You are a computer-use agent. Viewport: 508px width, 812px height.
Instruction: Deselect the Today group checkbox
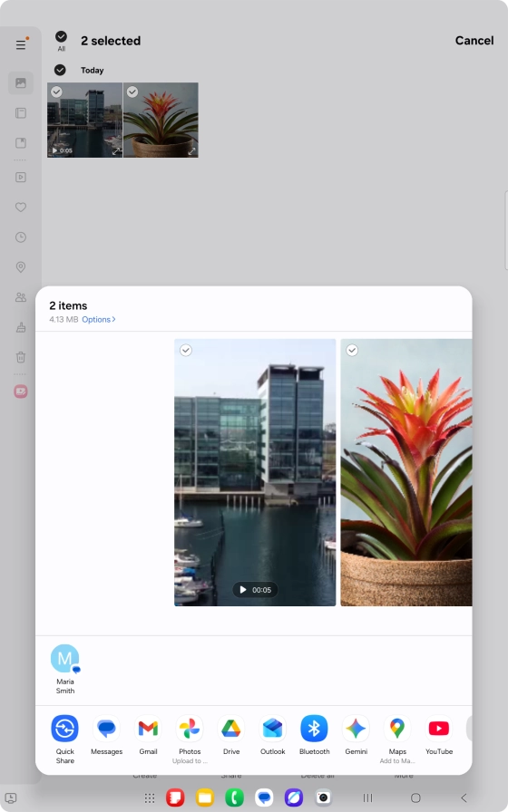tap(60, 70)
